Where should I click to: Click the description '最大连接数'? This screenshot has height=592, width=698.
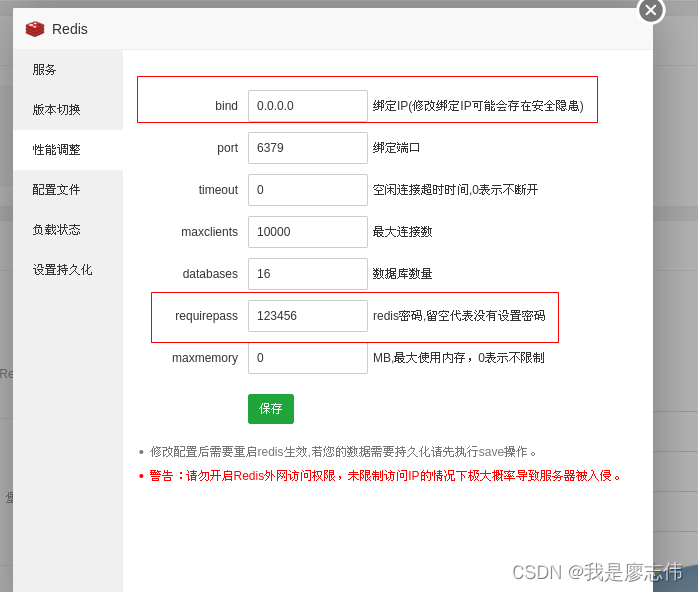point(402,232)
